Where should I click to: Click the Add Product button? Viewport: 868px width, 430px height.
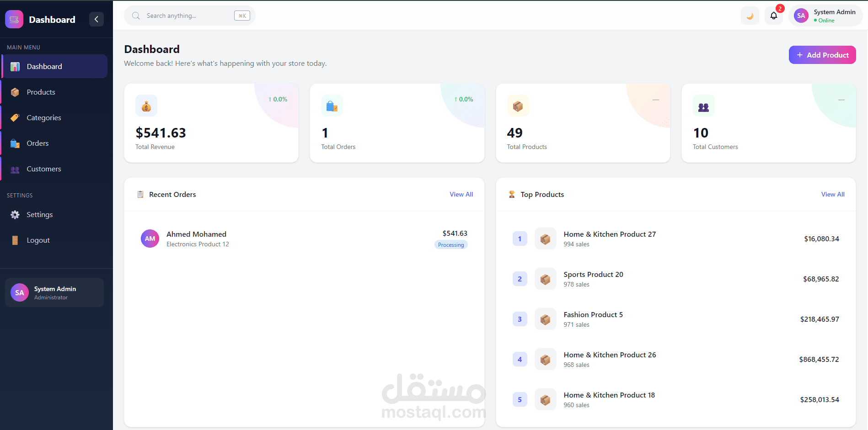(x=822, y=55)
